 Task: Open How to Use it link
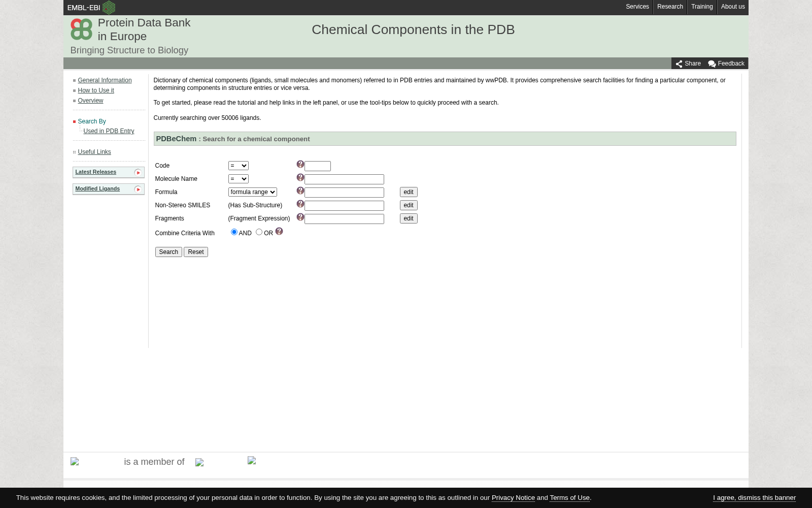[x=96, y=90]
